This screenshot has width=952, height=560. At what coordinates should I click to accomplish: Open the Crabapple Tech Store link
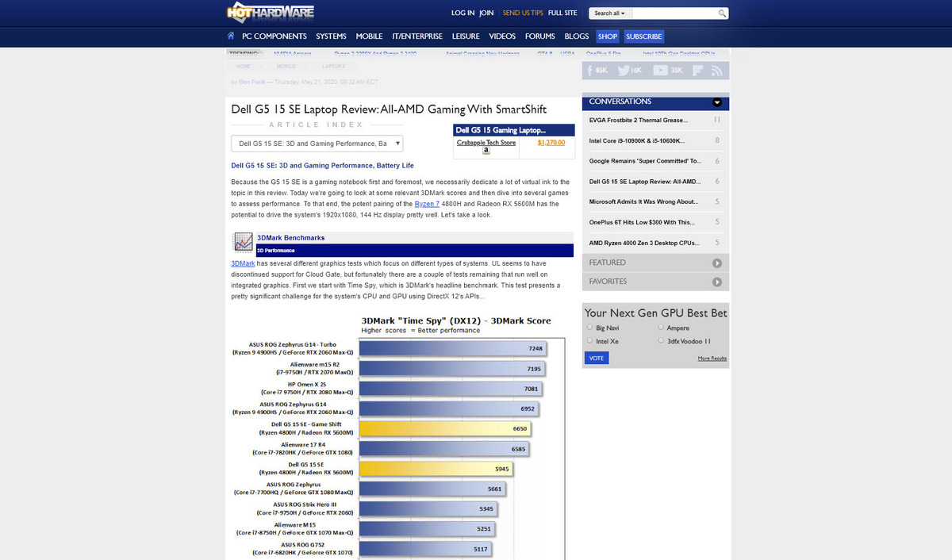pos(486,143)
